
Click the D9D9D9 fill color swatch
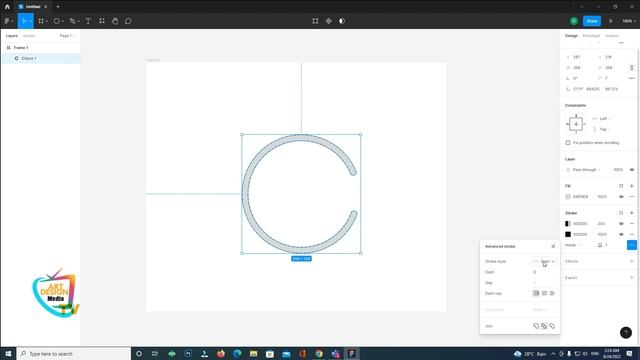click(x=568, y=197)
